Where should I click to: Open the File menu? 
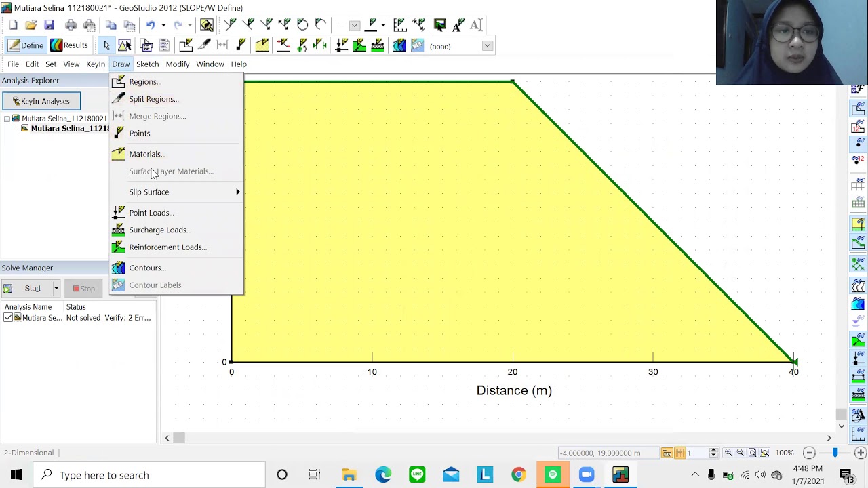pyautogui.click(x=13, y=64)
